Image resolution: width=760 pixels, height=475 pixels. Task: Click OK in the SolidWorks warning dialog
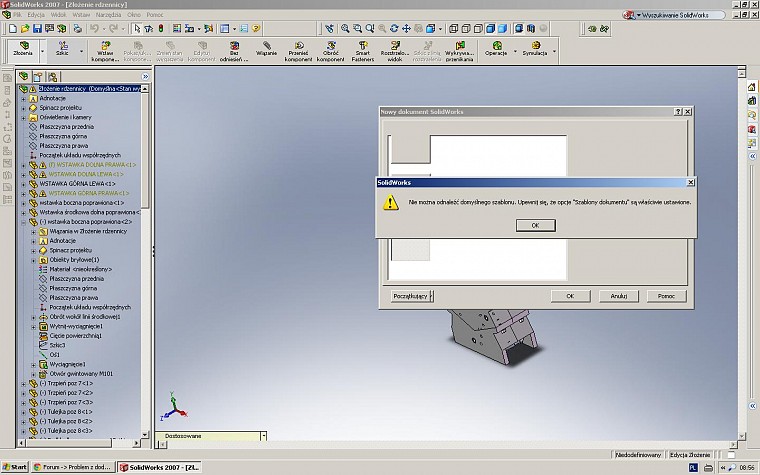(536, 225)
